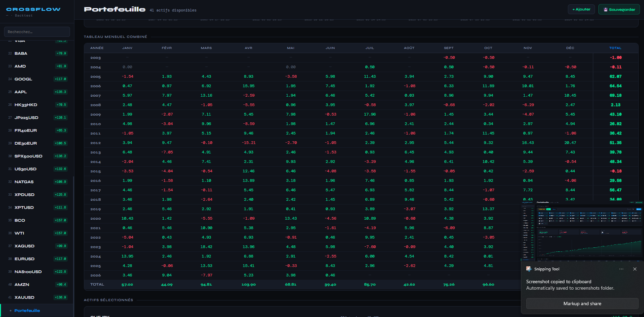Click the TOTAL column header

(615, 48)
